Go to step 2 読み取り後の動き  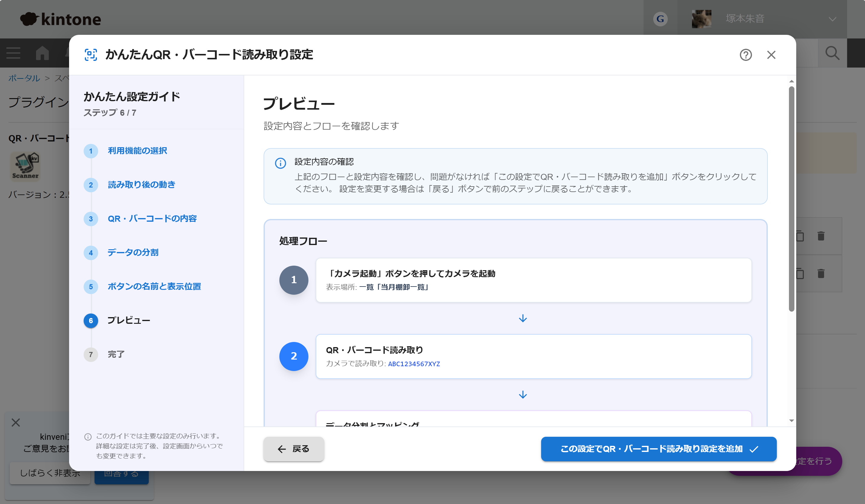(141, 184)
